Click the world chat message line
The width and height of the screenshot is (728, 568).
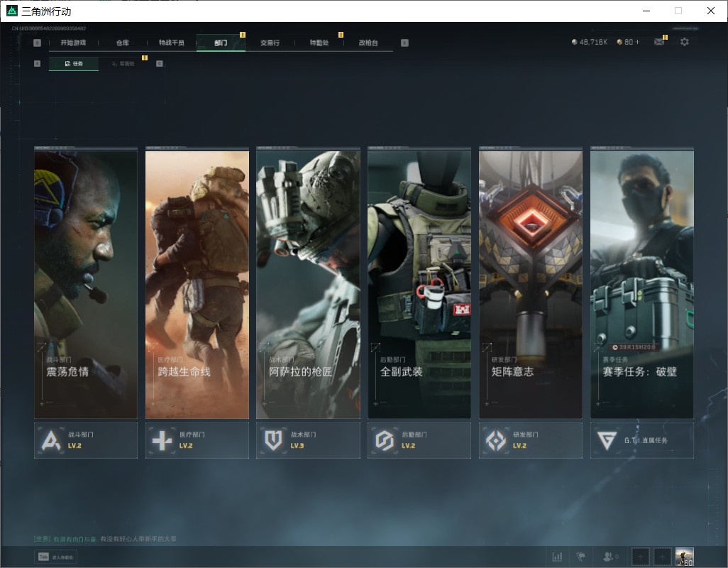[x=106, y=539]
